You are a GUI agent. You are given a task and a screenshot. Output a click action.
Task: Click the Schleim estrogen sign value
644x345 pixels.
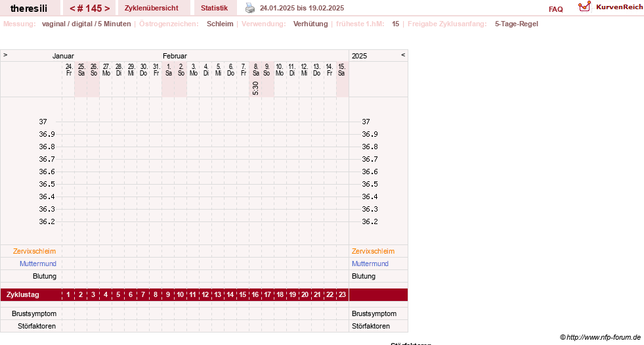point(220,24)
